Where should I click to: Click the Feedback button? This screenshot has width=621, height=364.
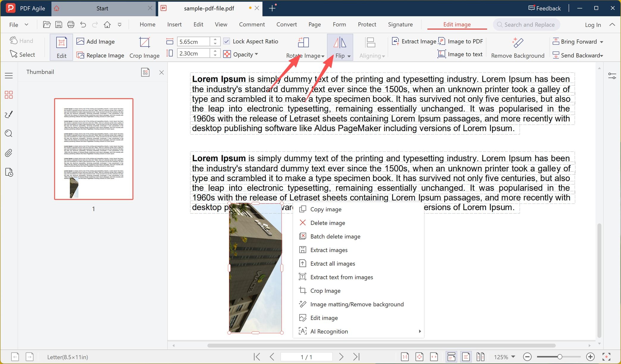[545, 8]
